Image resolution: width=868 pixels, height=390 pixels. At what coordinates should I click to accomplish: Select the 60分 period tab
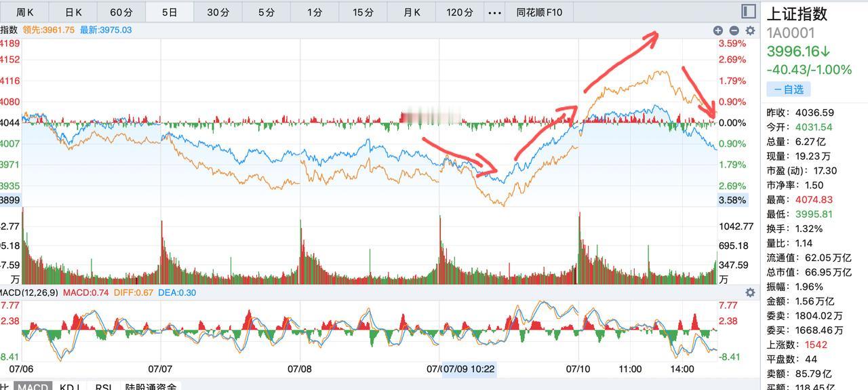click(x=121, y=12)
